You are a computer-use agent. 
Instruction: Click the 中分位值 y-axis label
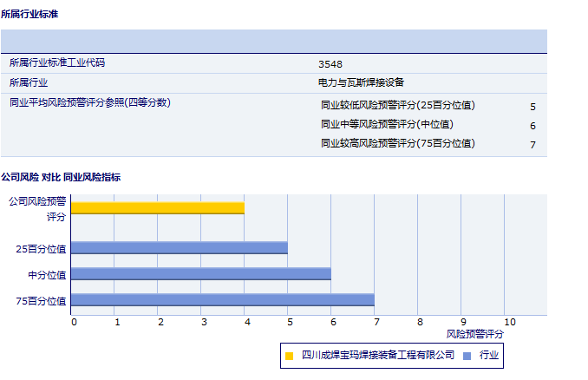[48, 275]
